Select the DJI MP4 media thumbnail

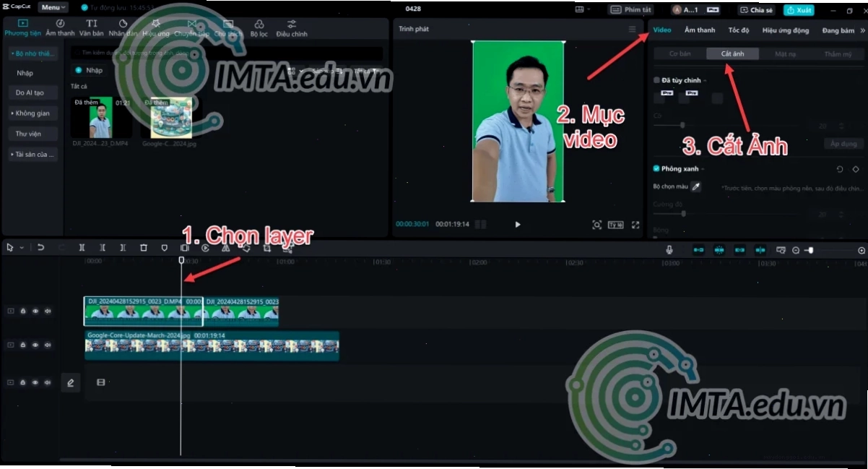pos(100,117)
